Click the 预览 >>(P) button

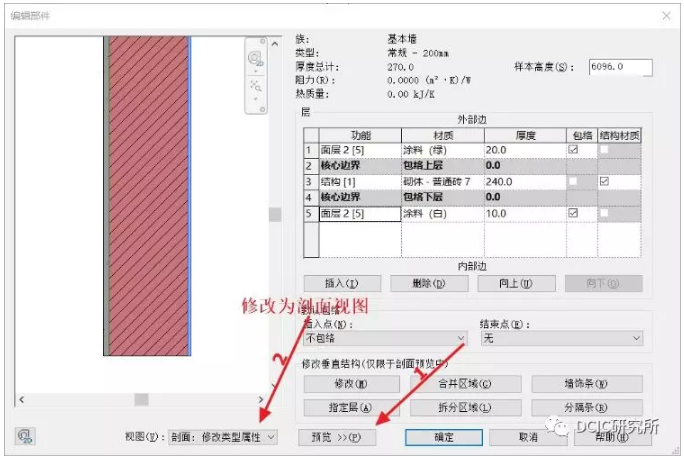pyautogui.click(x=337, y=437)
